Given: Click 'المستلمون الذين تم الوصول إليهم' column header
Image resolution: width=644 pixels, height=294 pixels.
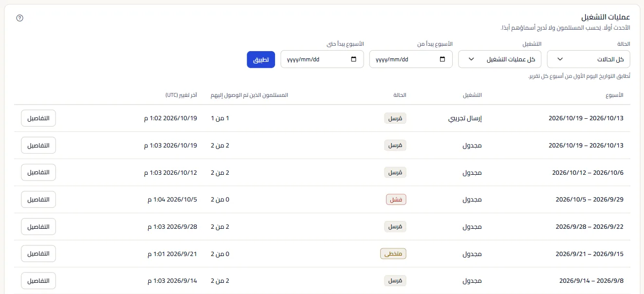Looking at the screenshot, I should (x=249, y=95).
